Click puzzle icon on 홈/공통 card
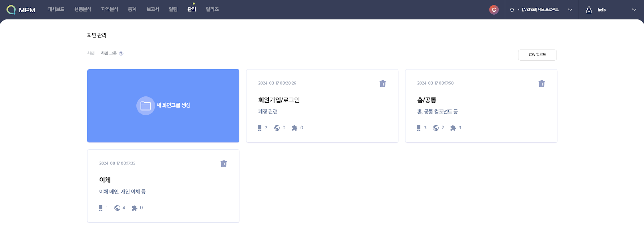Image resolution: width=644 pixels, height=244 pixels. coord(453,128)
